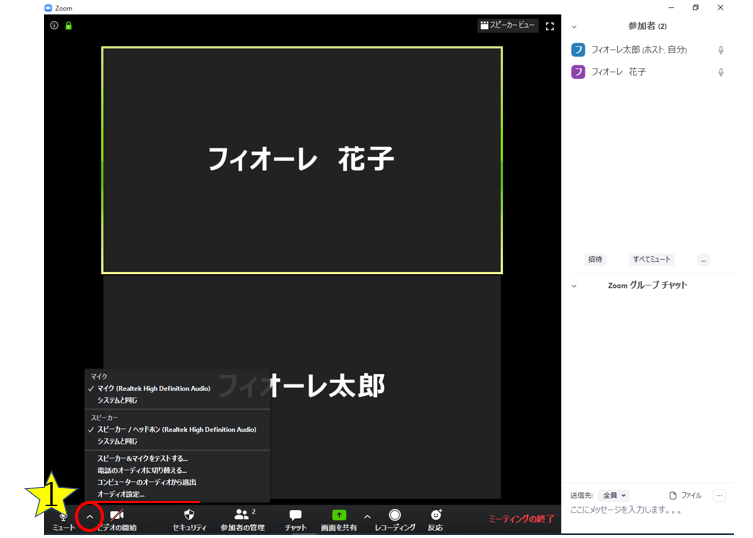Select the フィオーレ太郎 video tile
Screen dimensions: 753x538
pos(302,387)
